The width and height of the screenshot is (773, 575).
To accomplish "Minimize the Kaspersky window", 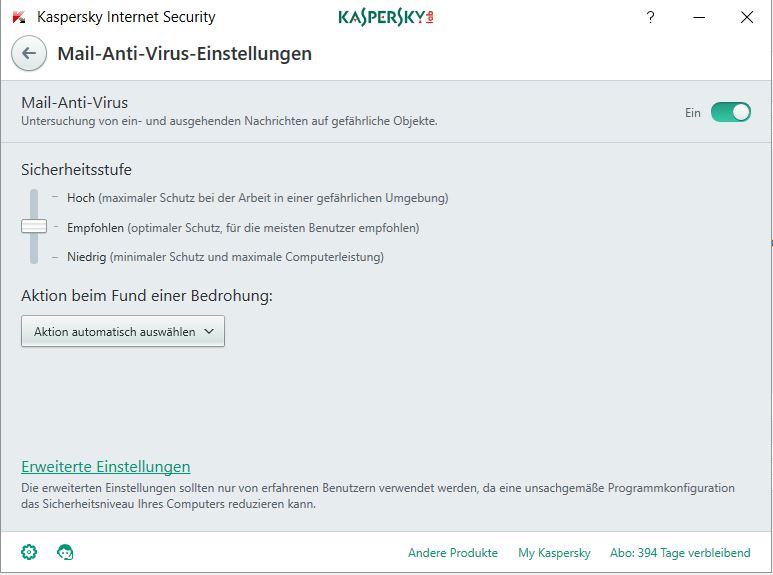I will 699,17.
